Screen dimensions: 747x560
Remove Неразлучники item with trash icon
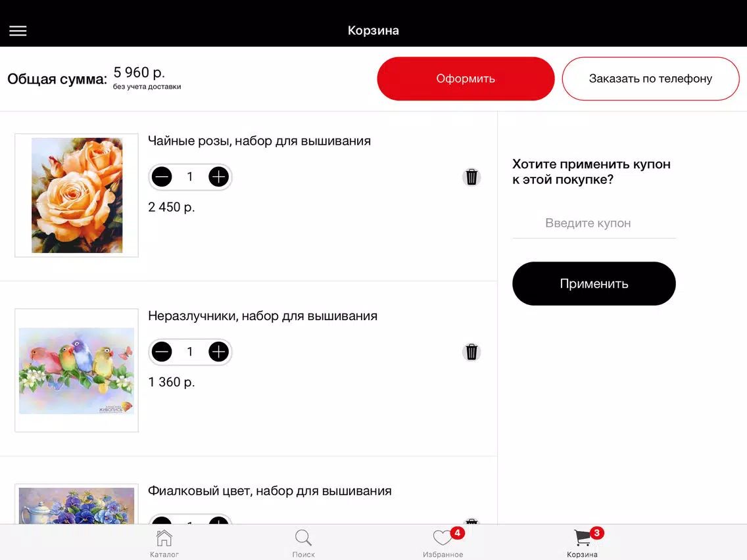(471, 352)
